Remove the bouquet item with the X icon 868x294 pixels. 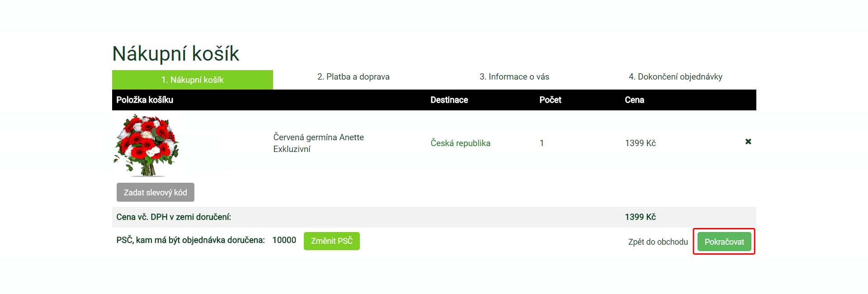tap(748, 142)
